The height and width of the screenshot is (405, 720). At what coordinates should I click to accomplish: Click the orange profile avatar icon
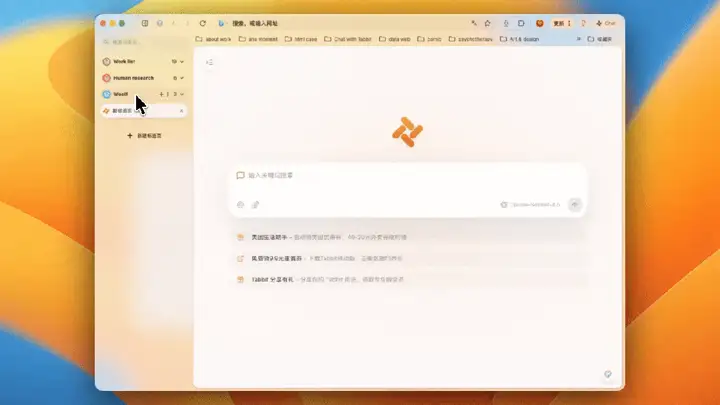click(540, 23)
